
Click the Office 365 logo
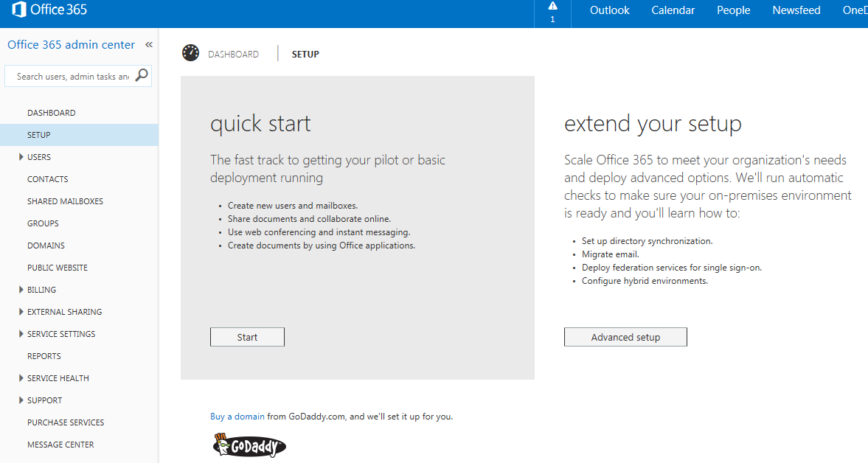point(49,10)
